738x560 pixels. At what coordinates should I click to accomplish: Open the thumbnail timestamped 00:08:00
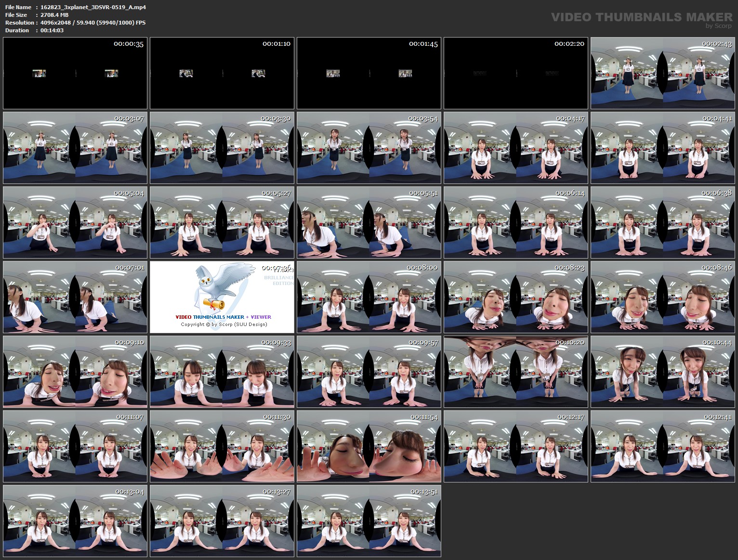[x=369, y=297]
